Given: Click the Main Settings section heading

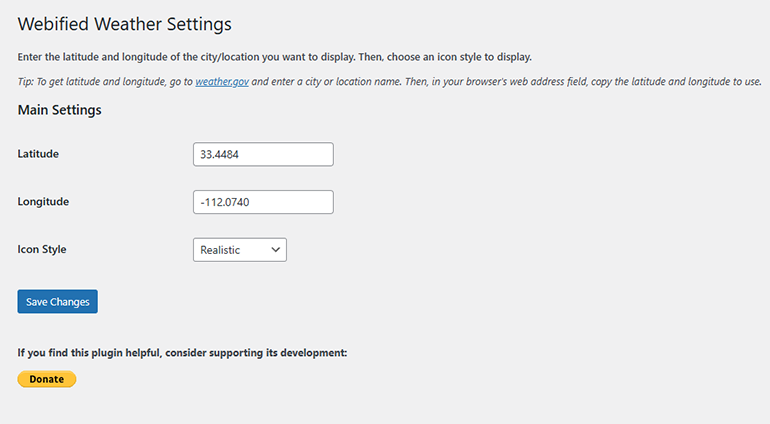Looking at the screenshot, I should pyautogui.click(x=59, y=111).
